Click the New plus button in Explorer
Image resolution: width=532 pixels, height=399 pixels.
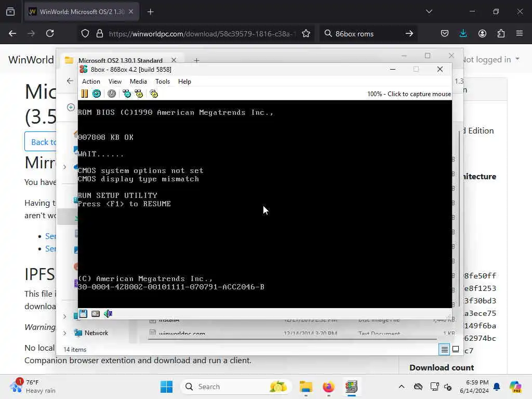click(x=71, y=107)
